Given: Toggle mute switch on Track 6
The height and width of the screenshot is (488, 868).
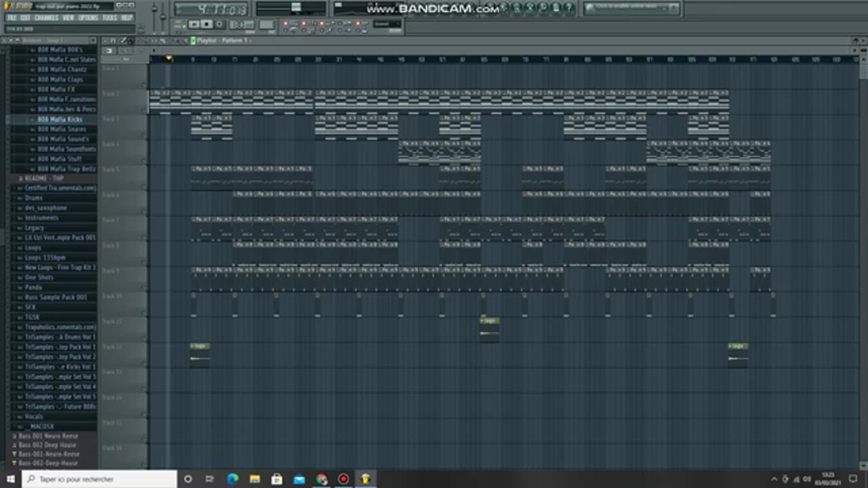Looking at the screenshot, I should [144, 211].
